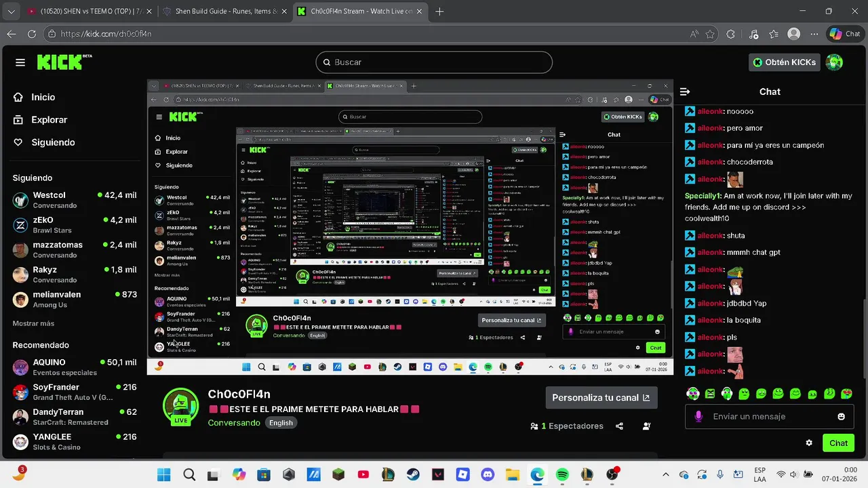This screenshot has width=868, height=488.
Task: Show hidden system tray icons
Action: tap(665, 475)
